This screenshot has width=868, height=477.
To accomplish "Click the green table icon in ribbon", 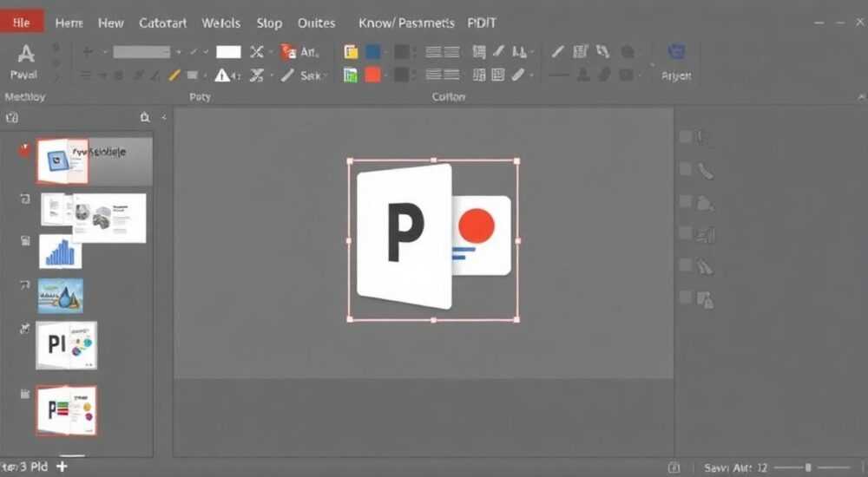I will [x=351, y=75].
